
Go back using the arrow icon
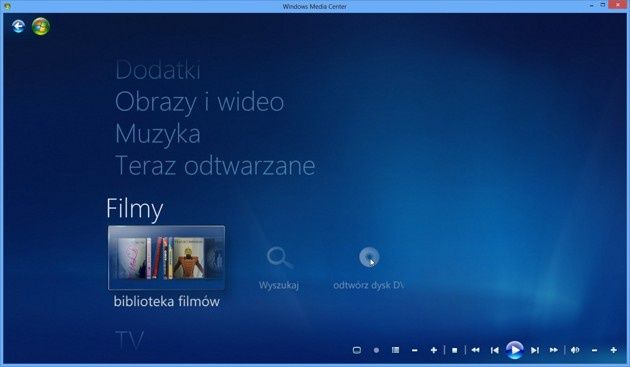pyautogui.click(x=18, y=27)
